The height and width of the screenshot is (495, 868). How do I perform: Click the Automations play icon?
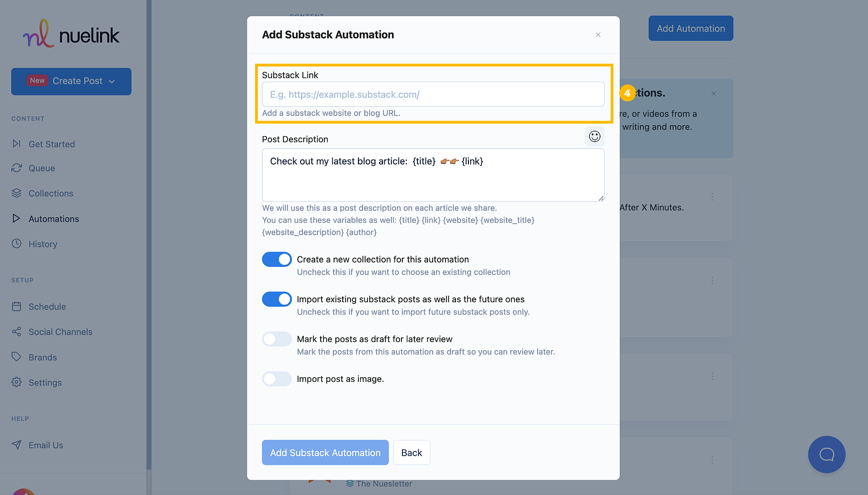pos(17,219)
